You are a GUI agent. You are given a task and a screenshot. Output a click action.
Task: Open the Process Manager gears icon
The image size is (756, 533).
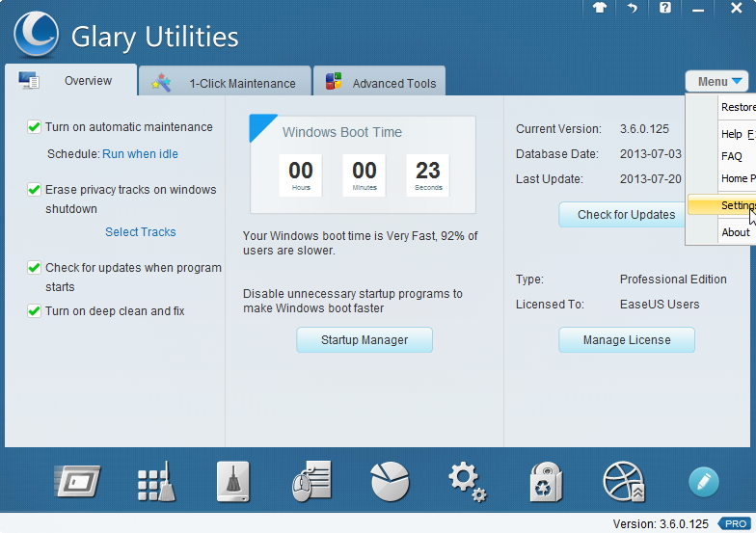click(467, 482)
